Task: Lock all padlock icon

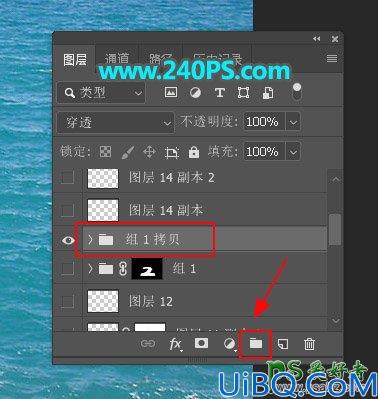Action: click(x=194, y=152)
